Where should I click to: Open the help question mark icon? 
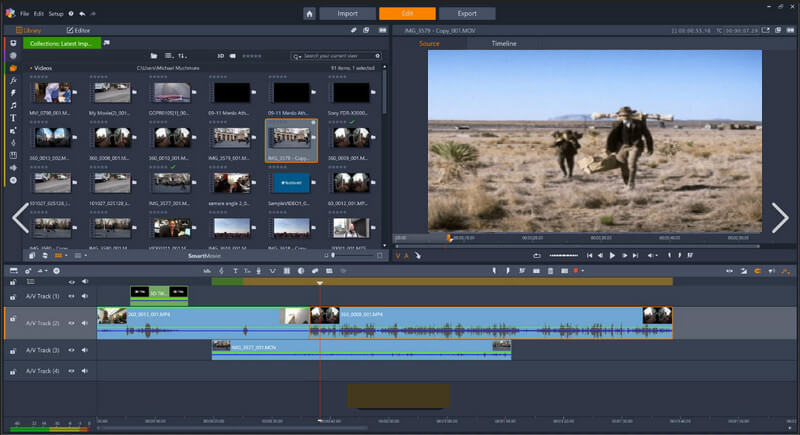pos(71,14)
